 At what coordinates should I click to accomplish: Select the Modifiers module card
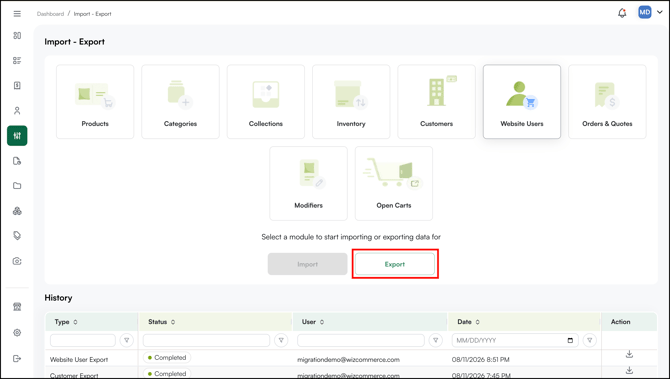click(309, 183)
